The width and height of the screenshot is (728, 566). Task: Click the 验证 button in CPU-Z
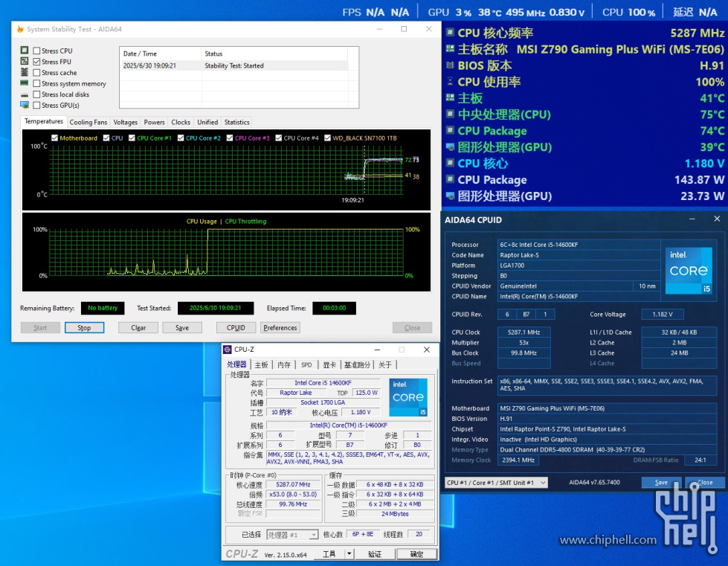[x=375, y=554]
